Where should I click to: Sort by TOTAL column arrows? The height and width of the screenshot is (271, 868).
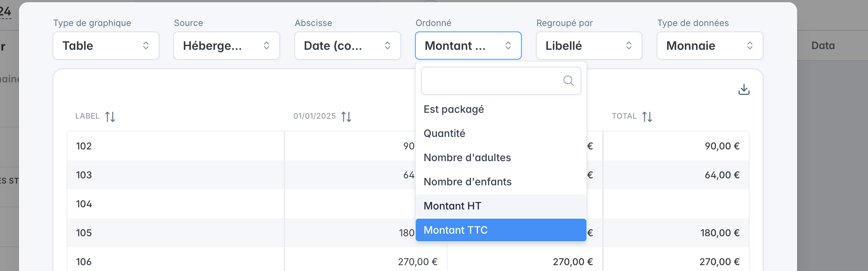tap(647, 117)
